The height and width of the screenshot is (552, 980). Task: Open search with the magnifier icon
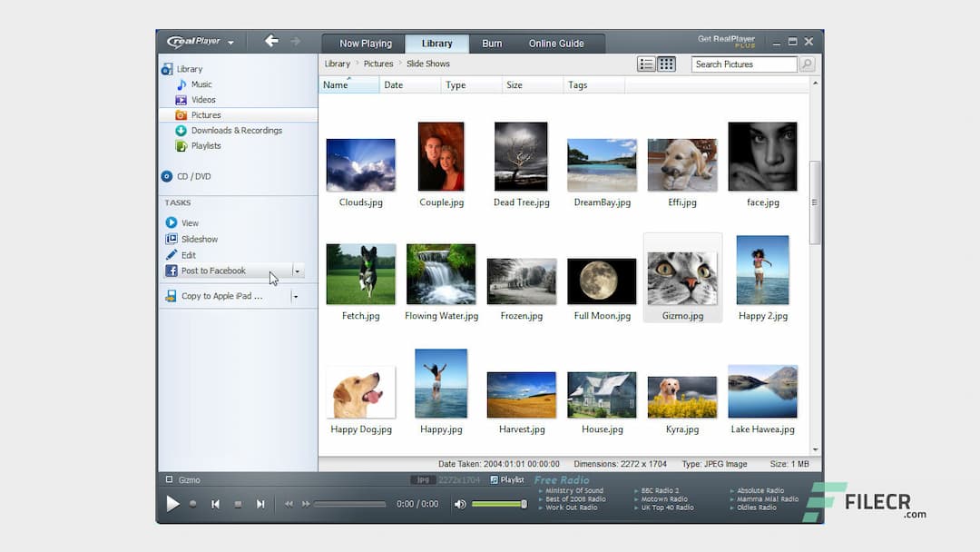(x=807, y=64)
